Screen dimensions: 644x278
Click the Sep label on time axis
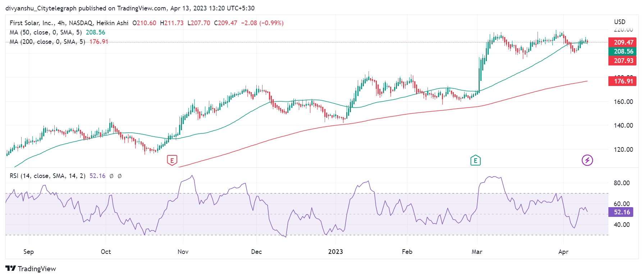pos(28,252)
